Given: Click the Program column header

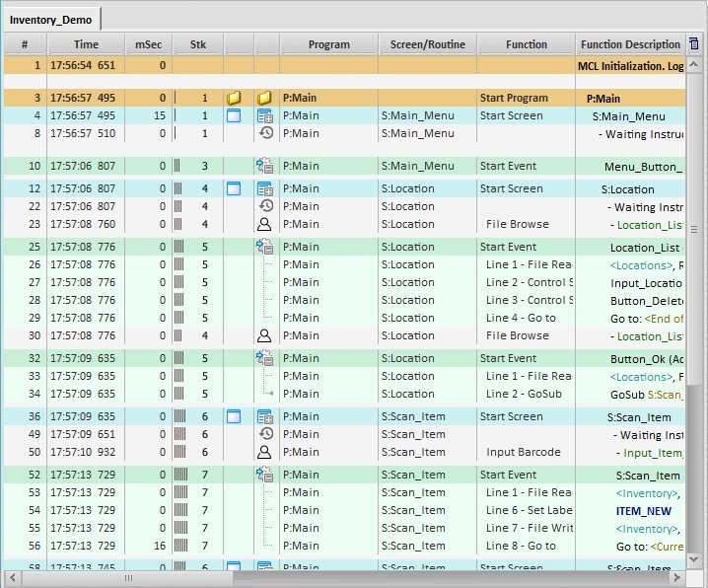Looking at the screenshot, I should click(328, 44).
